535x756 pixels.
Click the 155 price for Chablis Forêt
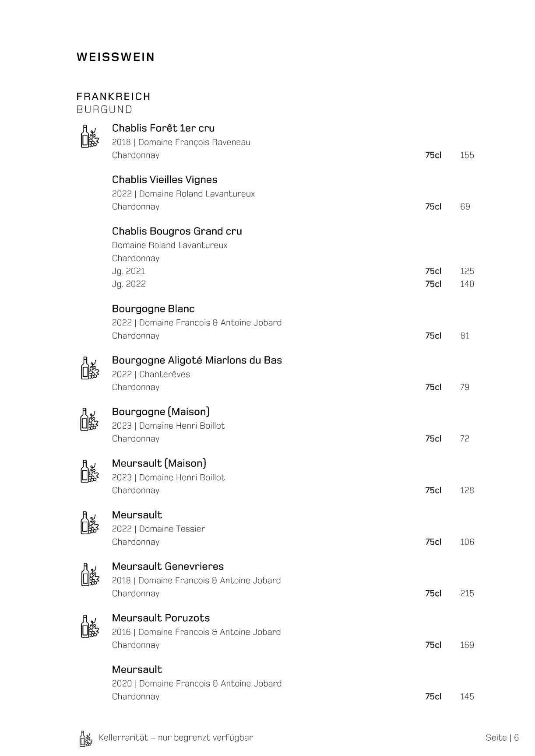coord(467,155)
